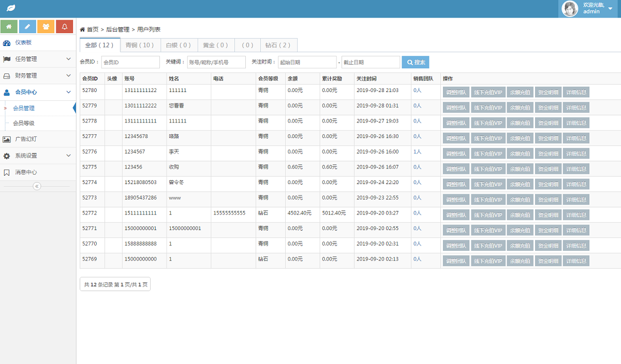Click the home icon in the breadcrumb bar
This screenshot has height=364, width=621.
(82, 29)
